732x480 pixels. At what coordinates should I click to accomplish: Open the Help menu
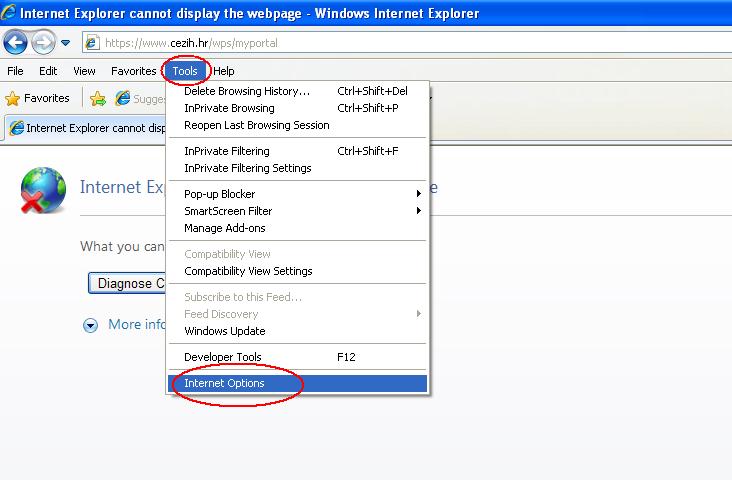tap(224, 71)
